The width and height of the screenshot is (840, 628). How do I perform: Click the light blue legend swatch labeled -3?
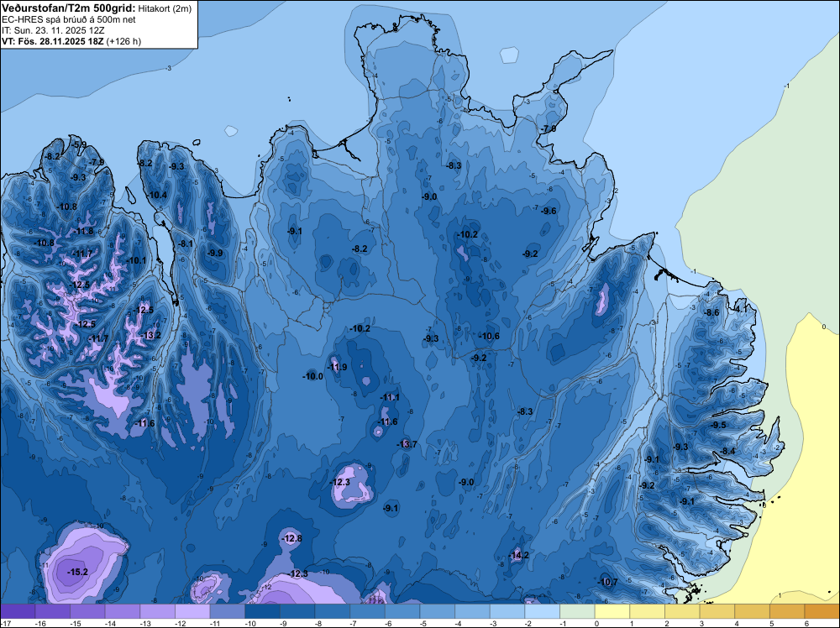coord(507,611)
